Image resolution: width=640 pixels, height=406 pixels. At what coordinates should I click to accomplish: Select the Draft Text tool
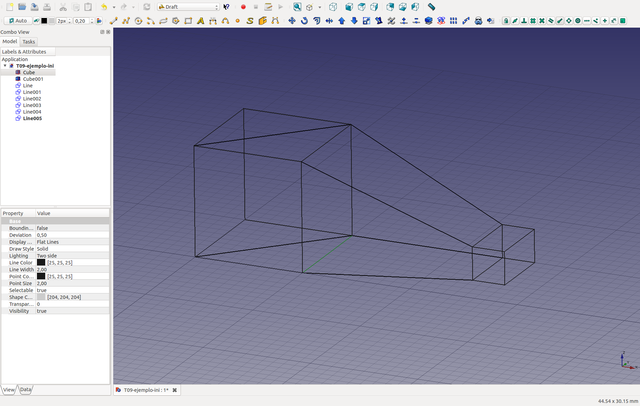[200, 20]
